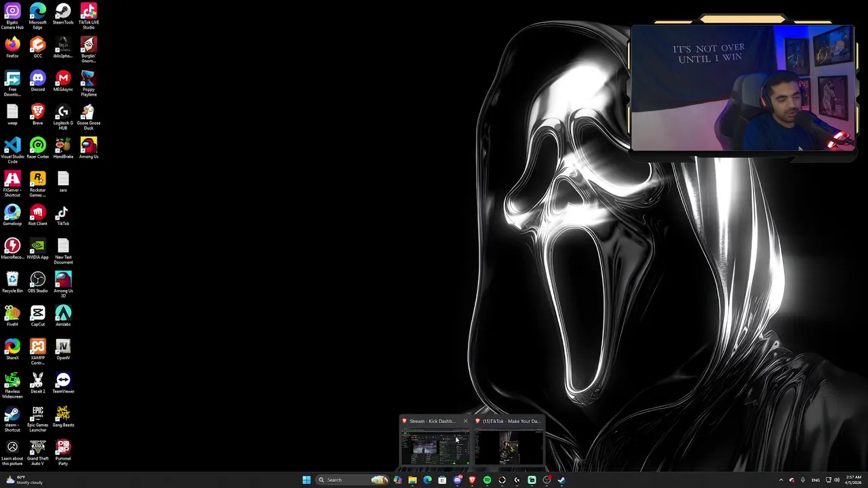Select the Recycle Bin desktop icon

(12, 282)
